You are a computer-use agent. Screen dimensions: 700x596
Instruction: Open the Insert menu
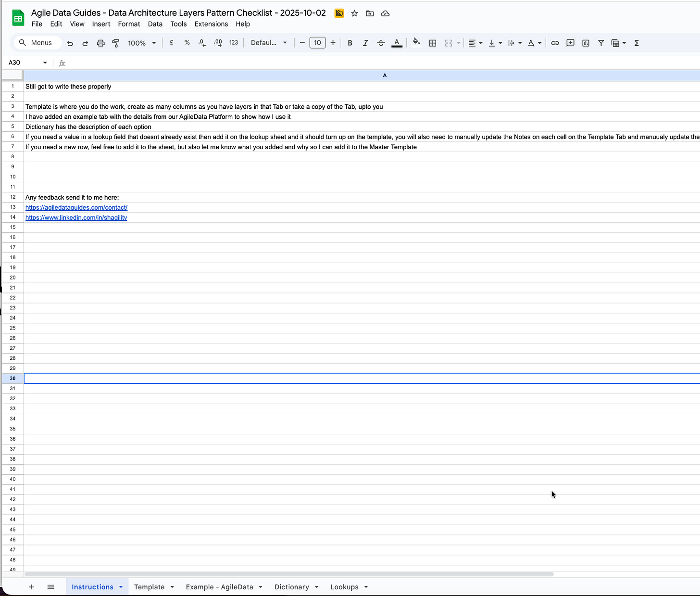(101, 24)
